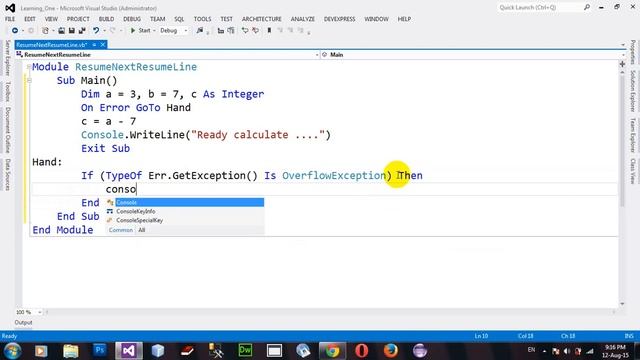Switch IntelliSense to the All tab
Viewport: 640px width, 360px height.
click(142, 230)
